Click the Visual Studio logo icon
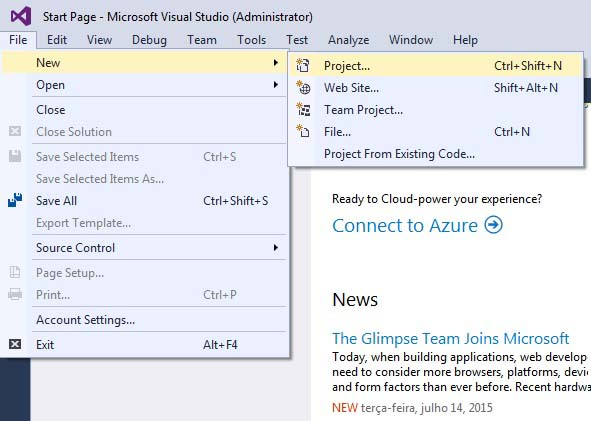 point(21,17)
